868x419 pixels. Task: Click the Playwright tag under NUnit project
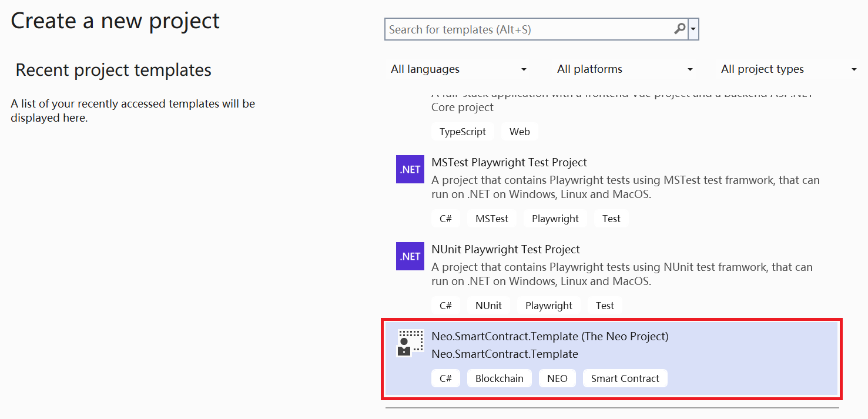pos(549,306)
